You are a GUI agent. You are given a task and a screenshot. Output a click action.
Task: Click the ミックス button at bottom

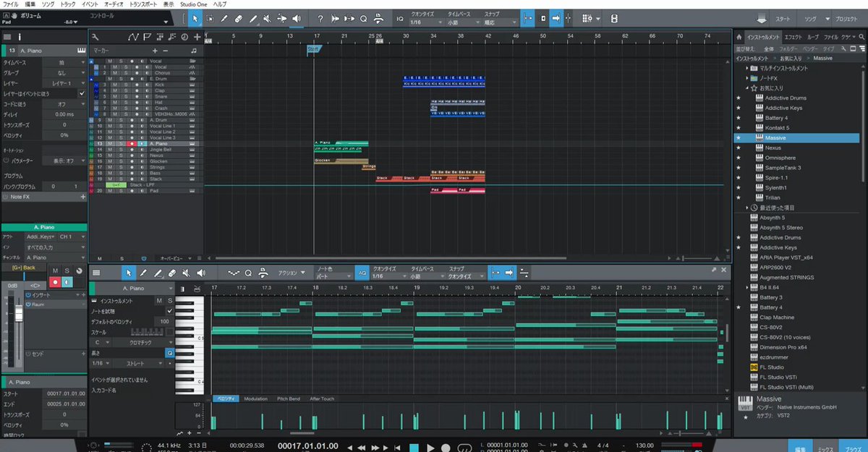(825, 447)
